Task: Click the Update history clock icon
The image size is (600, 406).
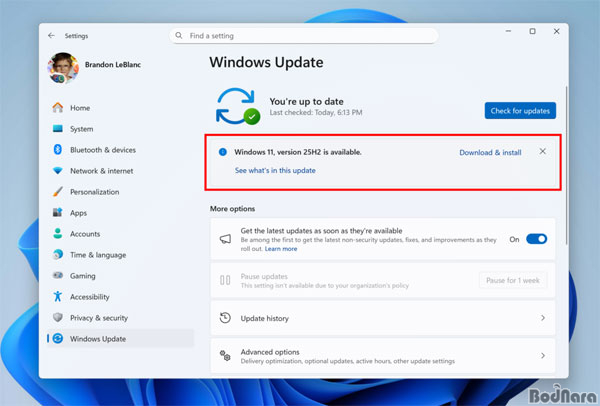Action: (225, 318)
